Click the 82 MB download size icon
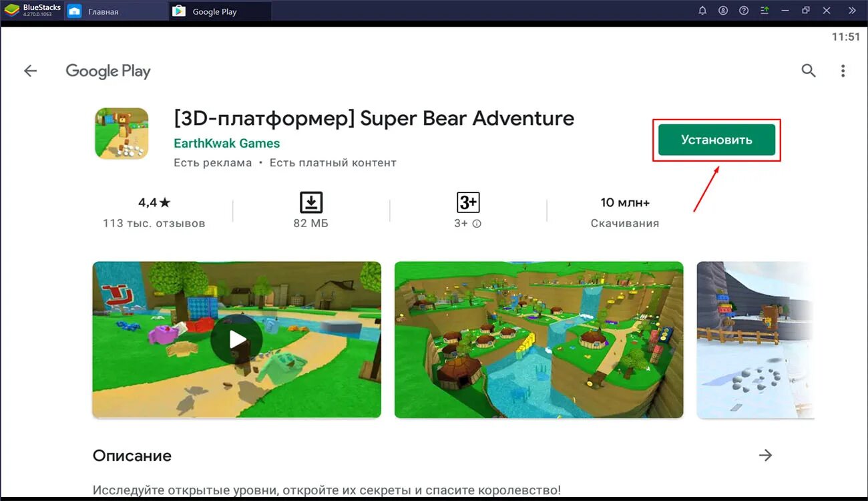This screenshot has height=501, width=868. 310,201
